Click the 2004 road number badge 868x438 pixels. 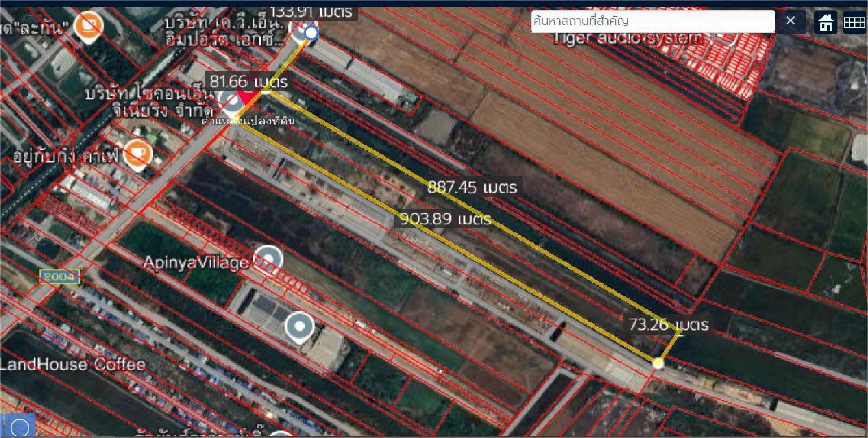(x=59, y=276)
